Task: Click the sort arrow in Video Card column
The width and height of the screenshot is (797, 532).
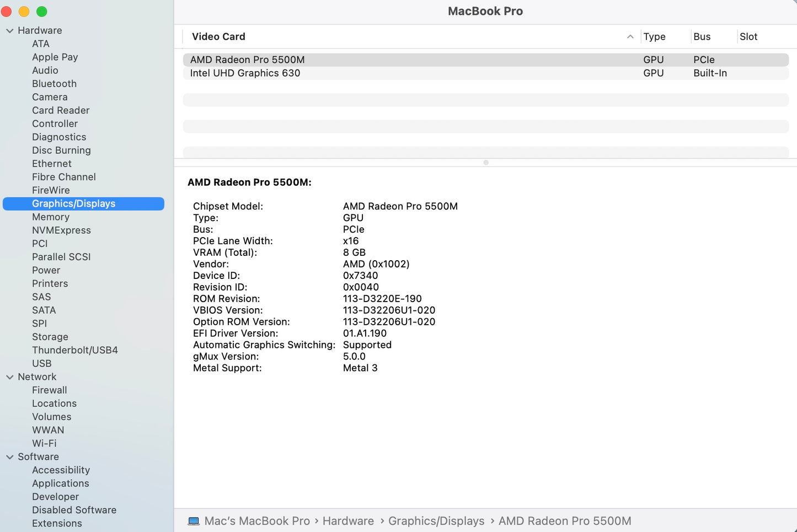Action: click(x=630, y=36)
